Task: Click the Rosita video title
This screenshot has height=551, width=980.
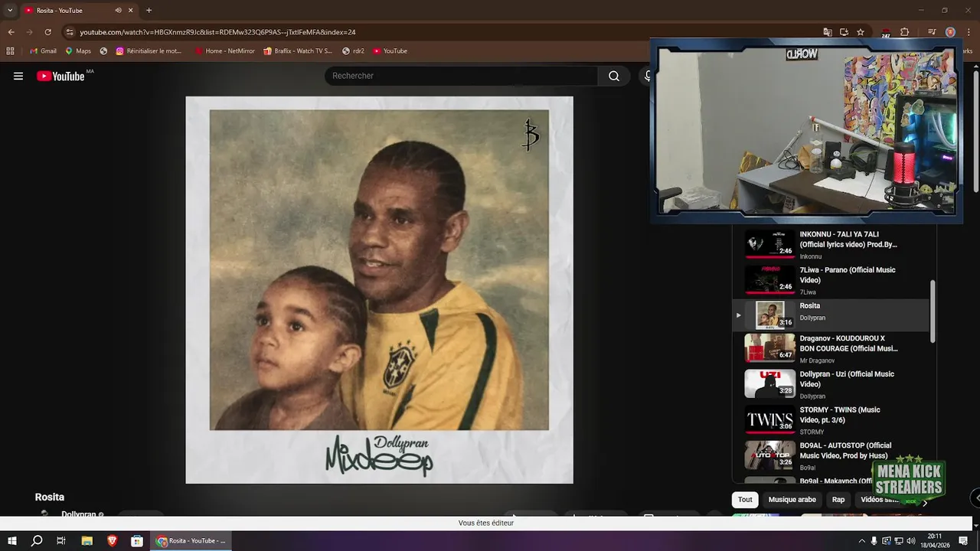Action: pyautogui.click(x=50, y=497)
